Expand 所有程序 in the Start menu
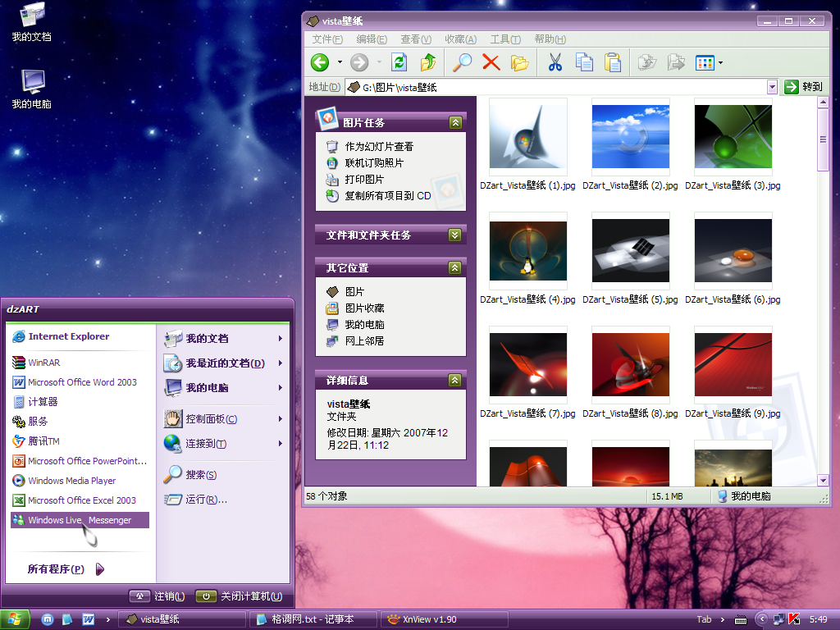 tap(66, 569)
